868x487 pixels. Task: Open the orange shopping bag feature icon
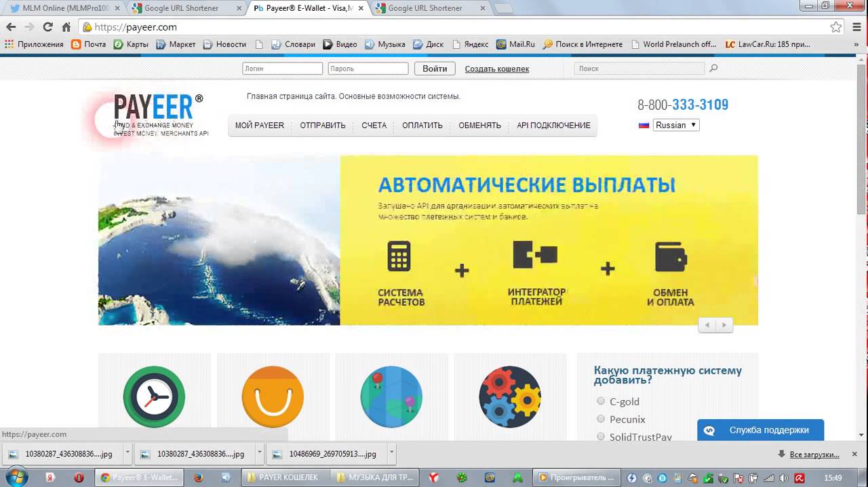(273, 397)
